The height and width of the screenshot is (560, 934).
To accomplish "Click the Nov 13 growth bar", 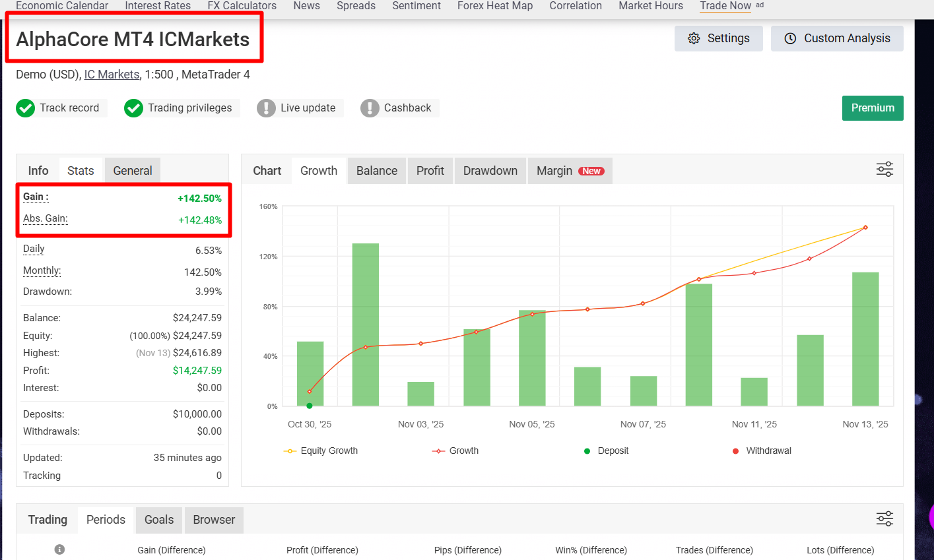I will [865, 339].
